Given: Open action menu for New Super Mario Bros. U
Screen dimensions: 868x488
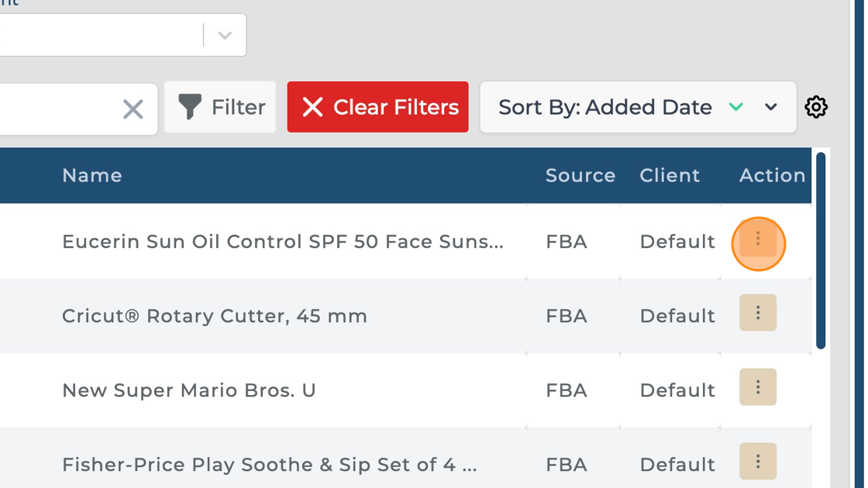Looking at the screenshot, I should [758, 387].
